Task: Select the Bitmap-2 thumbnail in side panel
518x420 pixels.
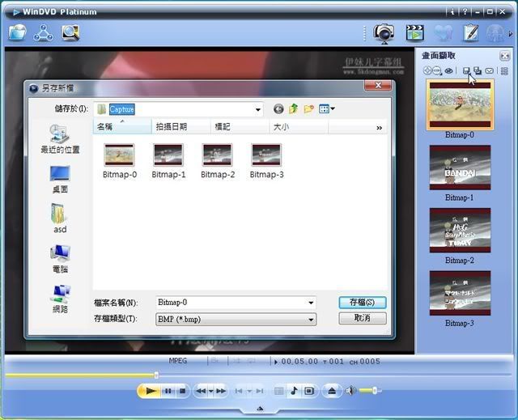Action: 460,230
